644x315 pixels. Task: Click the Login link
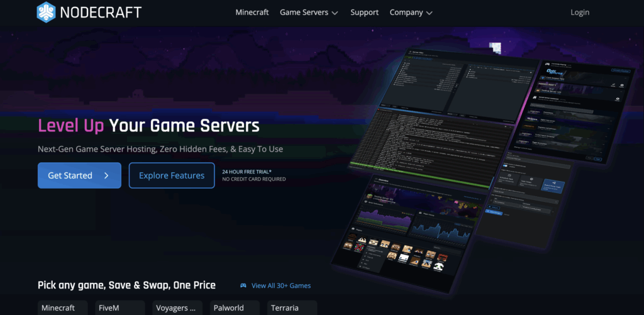[x=579, y=13]
